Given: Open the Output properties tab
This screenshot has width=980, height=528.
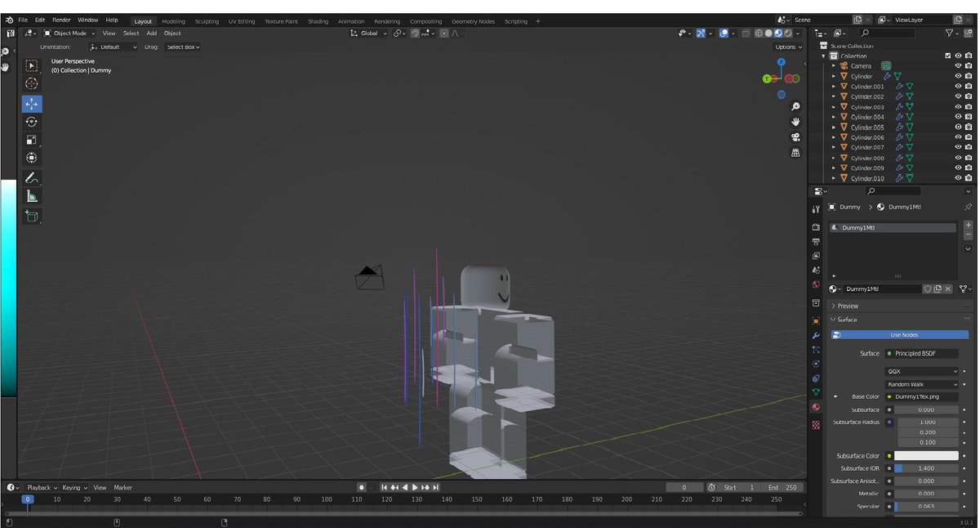Looking at the screenshot, I should pyautogui.click(x=816, y=242).
